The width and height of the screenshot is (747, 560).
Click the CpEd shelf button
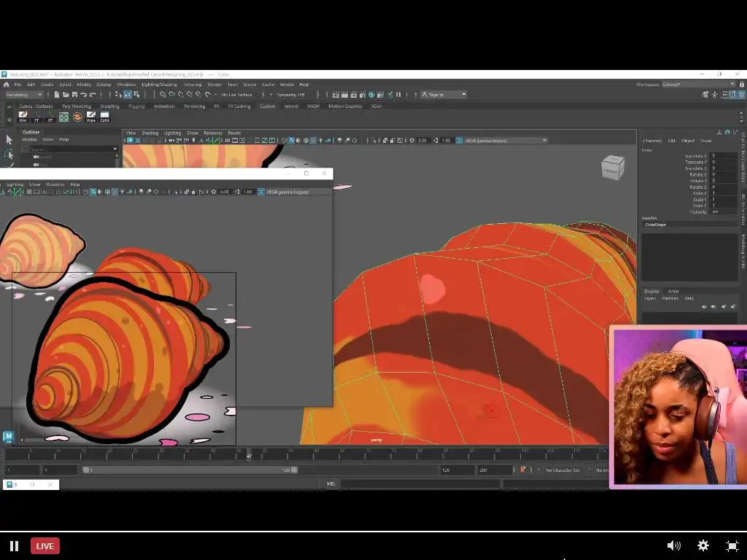point(104,117)
